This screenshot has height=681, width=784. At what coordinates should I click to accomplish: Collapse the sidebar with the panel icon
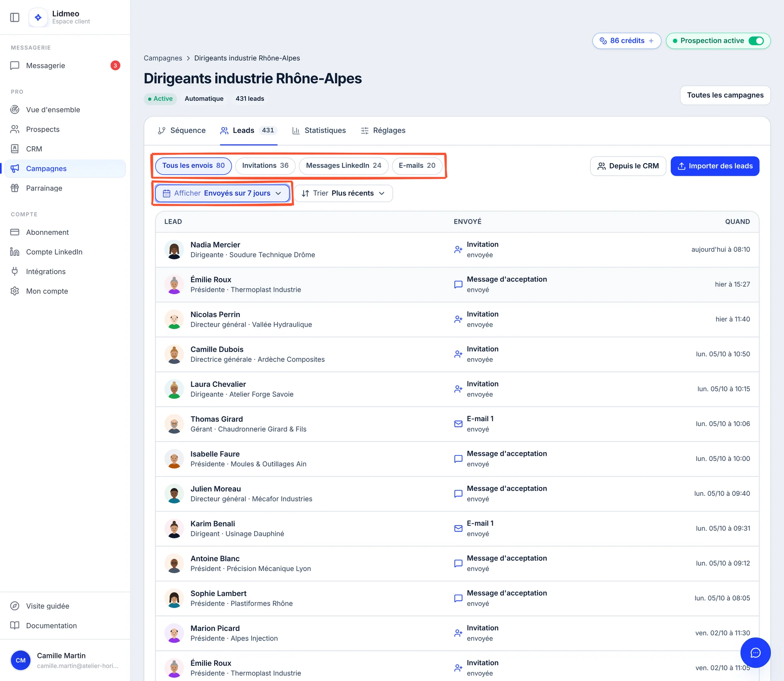coord(15,17)
